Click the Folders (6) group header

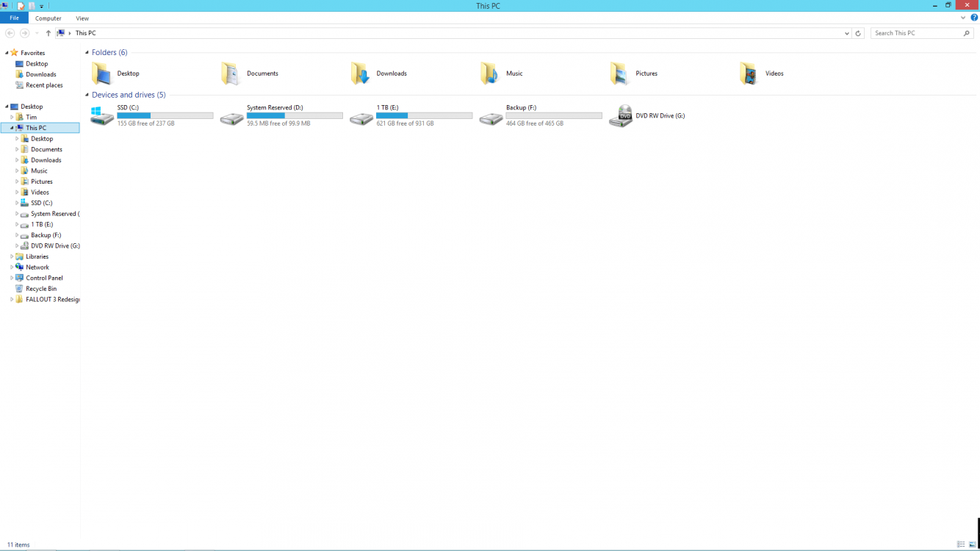pos(109,53)
